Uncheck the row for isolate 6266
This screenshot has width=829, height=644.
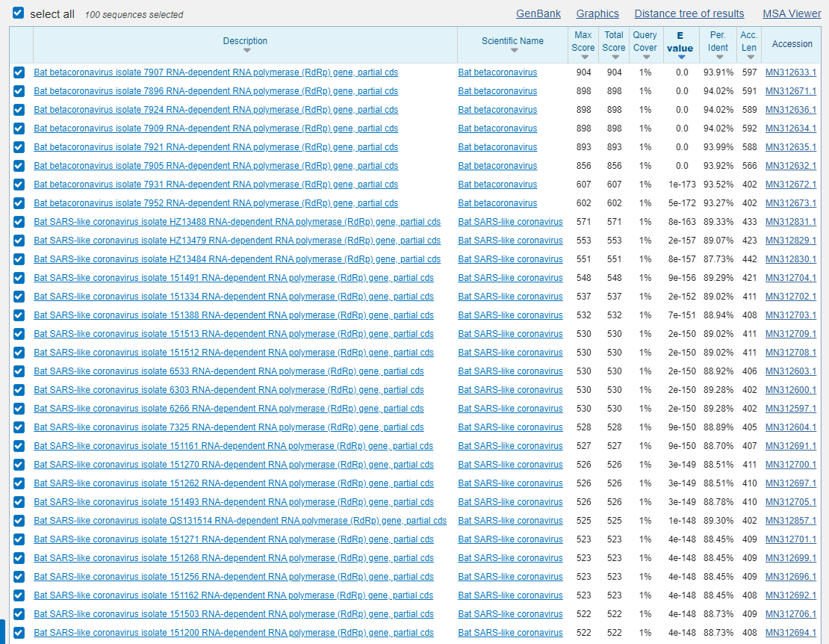19,409
